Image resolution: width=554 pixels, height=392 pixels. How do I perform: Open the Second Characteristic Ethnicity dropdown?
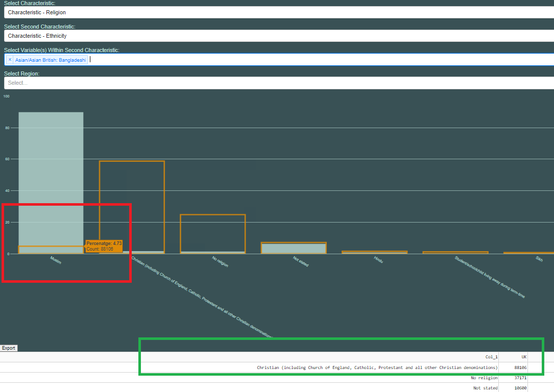click(x=279, y=36)
